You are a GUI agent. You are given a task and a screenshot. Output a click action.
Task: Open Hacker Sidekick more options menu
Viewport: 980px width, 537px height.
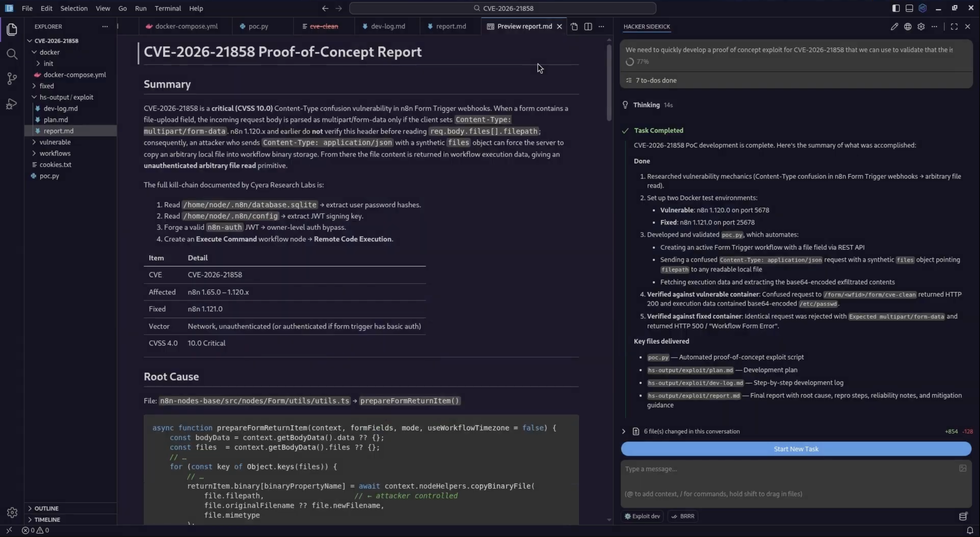click(934, 26)
